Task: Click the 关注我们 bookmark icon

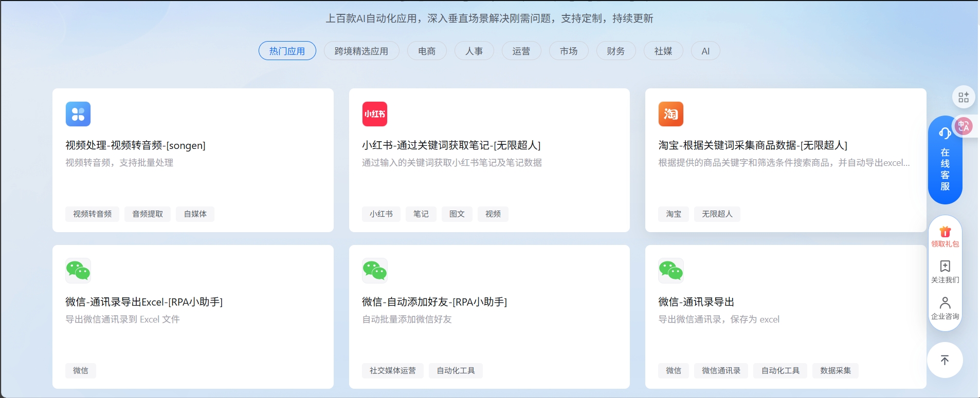Action: (x=945, y=266)
